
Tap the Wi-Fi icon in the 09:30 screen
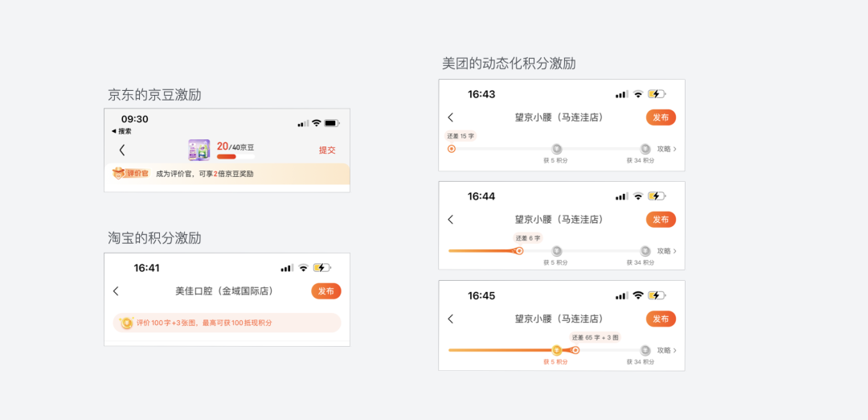[316, 123]
